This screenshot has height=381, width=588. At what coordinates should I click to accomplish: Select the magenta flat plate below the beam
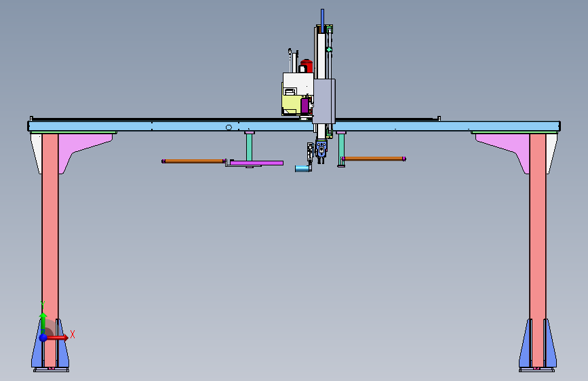point(256,163)
